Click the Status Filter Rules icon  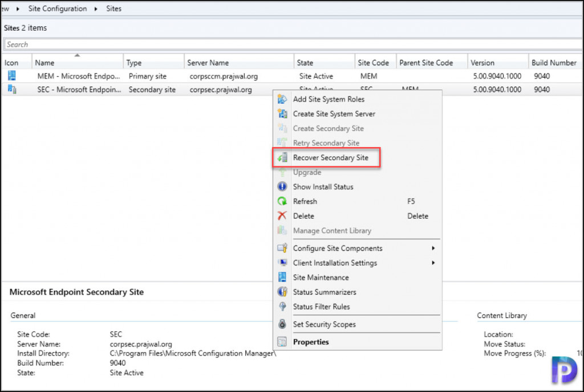pos(282,307)
